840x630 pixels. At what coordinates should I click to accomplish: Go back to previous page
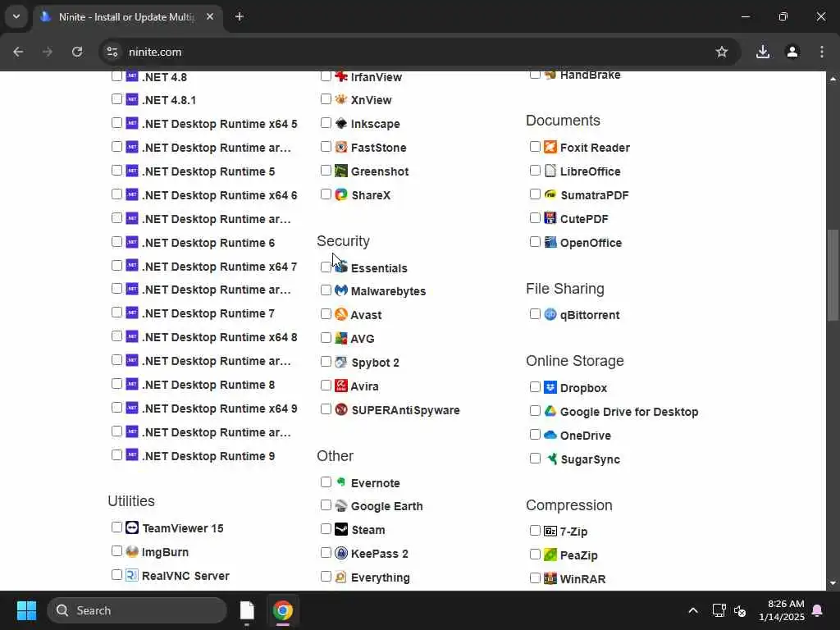(18, 52)
